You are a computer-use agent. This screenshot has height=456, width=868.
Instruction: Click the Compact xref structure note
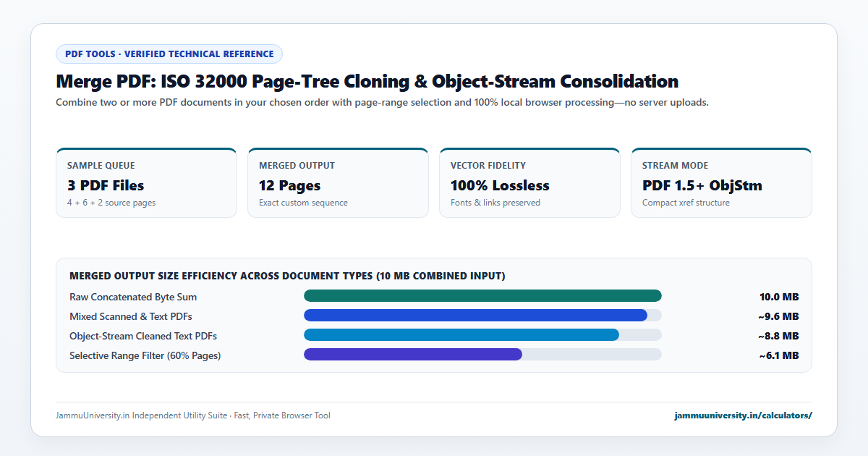[686, 203]
